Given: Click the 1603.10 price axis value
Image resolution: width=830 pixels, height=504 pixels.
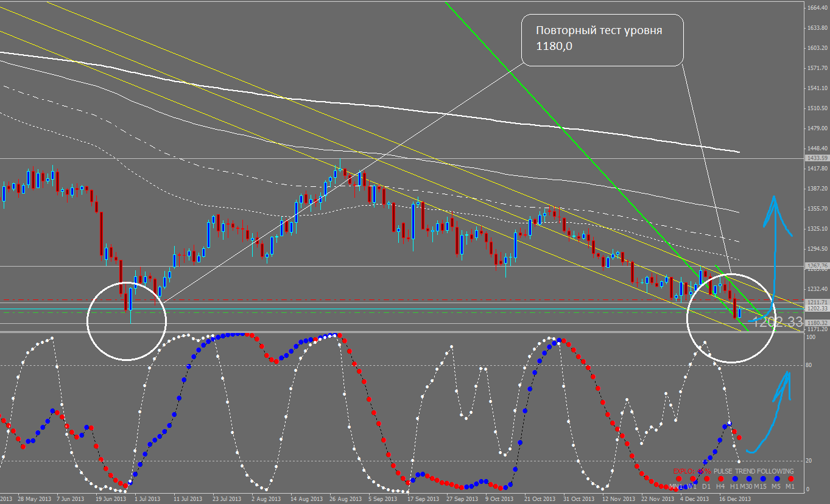Looking at the screenshot, I should pos(817,47).
